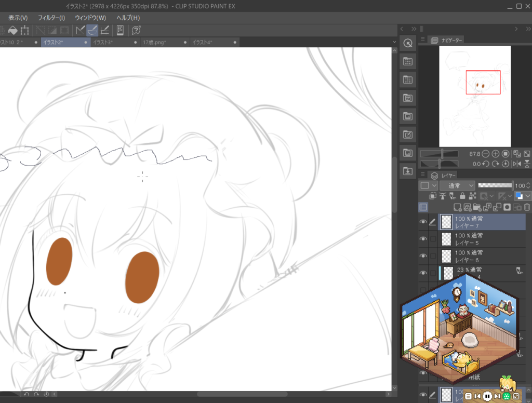Viewport: 532px width, 403px height.
Task: Open the 通常 blending mode dropdown
Action: (457, 185)
